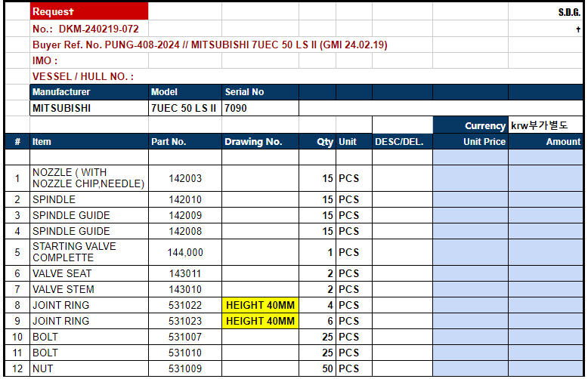Select the BOLT item cell in row 11
This screenshot has width=588, height=379.
89,353
